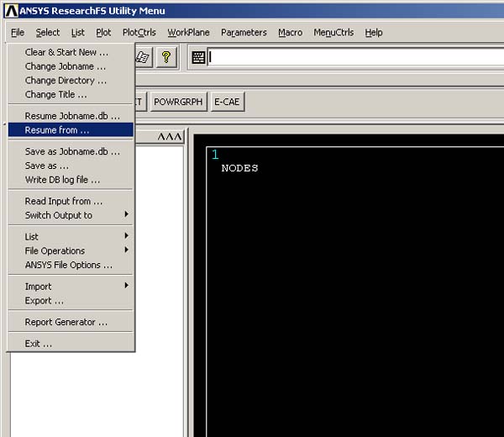Viewport: 504px width, 437px height.
Task: Click window number 1 in graphics area
Action: (x=215, y=155)
